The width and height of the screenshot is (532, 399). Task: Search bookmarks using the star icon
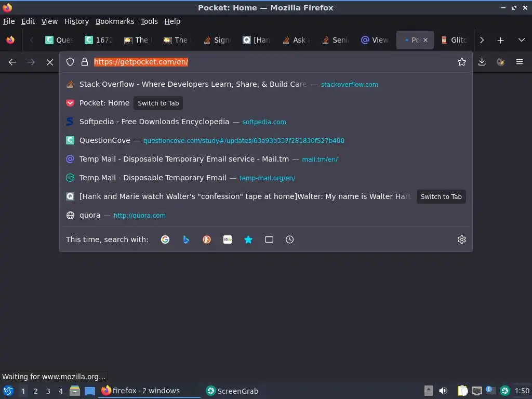(248, 240)
